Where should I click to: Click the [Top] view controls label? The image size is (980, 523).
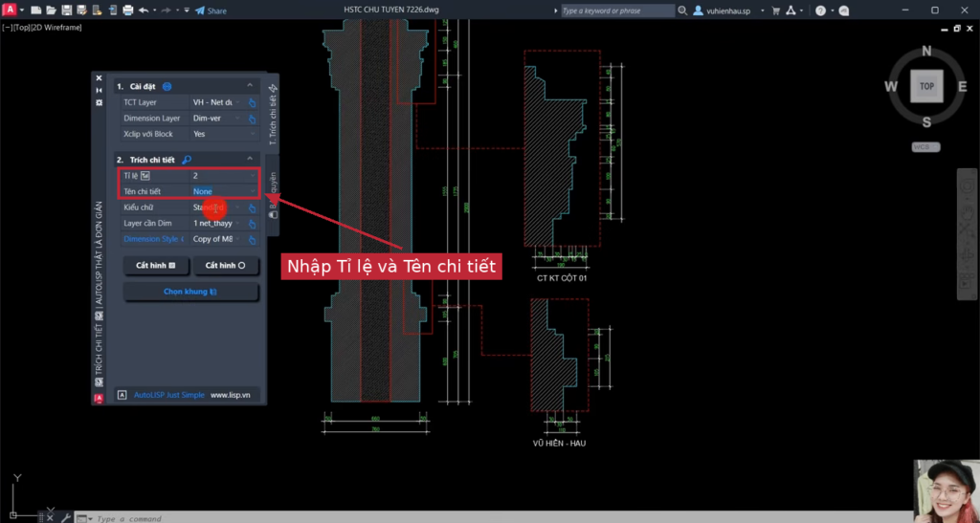click(x=21, y=28)
